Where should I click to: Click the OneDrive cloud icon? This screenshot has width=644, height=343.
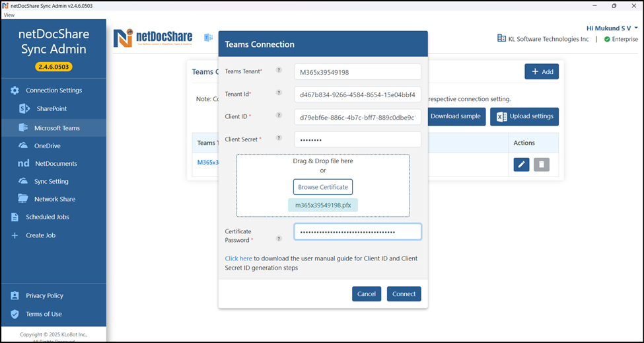tap(23, 146)
